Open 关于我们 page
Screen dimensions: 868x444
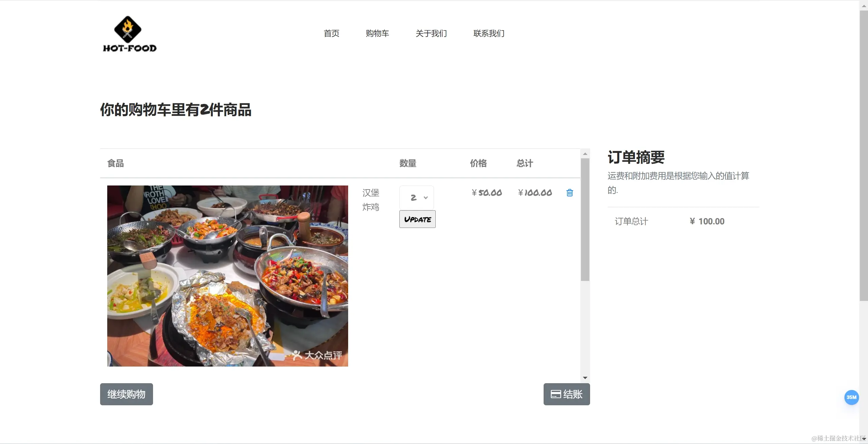[431, 33]
